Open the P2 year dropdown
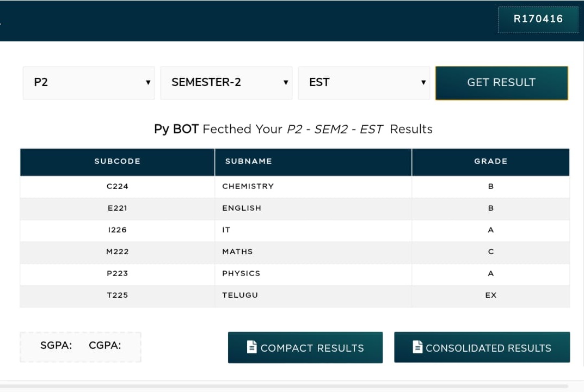This screenshot has width=584, height=392. tap(89, 83)
